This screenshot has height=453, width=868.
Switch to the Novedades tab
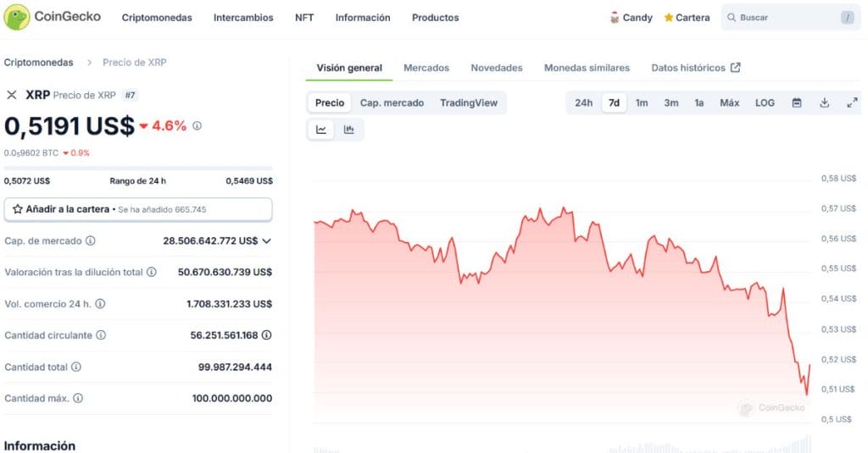click(497, 68)
